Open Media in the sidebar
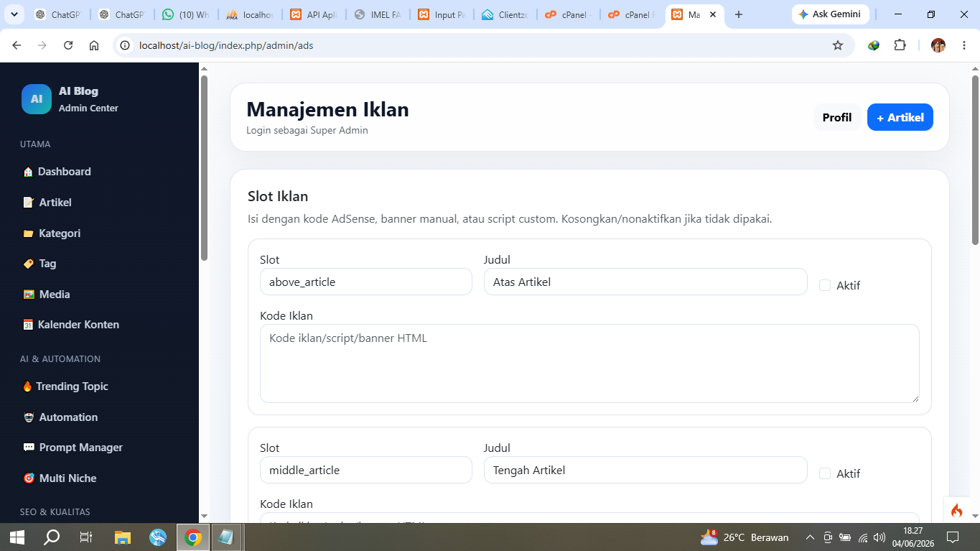 pos(47,295)
